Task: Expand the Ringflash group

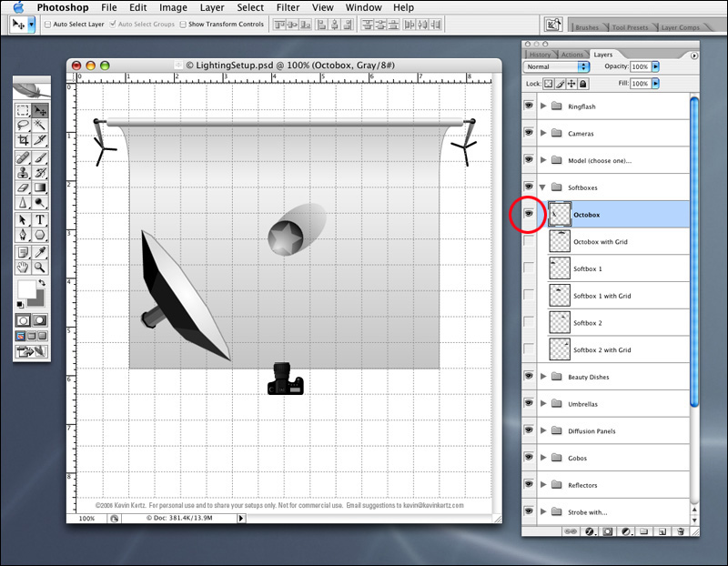Action: [542, 106]
